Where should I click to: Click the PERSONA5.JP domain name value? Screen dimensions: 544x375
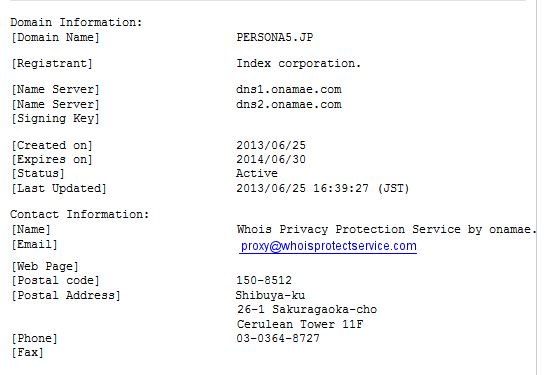pos(275,37)
